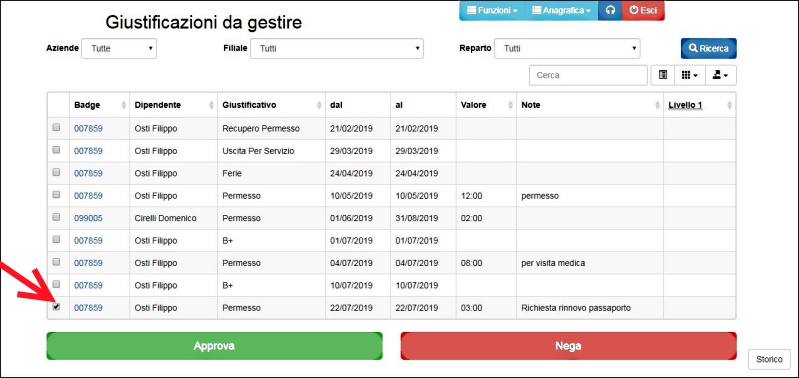Open the Reparto dropdown
The width and height of the screenshot is (799, 378).
[567, 48]
